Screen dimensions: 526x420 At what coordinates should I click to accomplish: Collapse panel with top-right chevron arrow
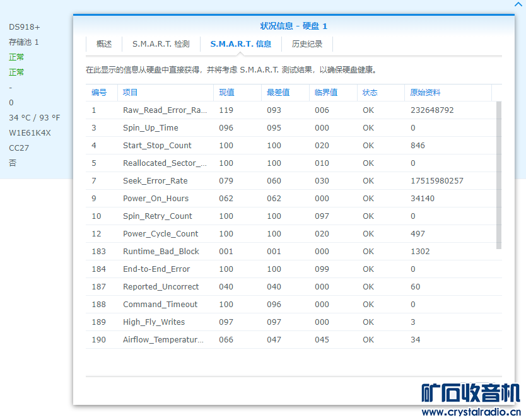click(x=518, y=4)
